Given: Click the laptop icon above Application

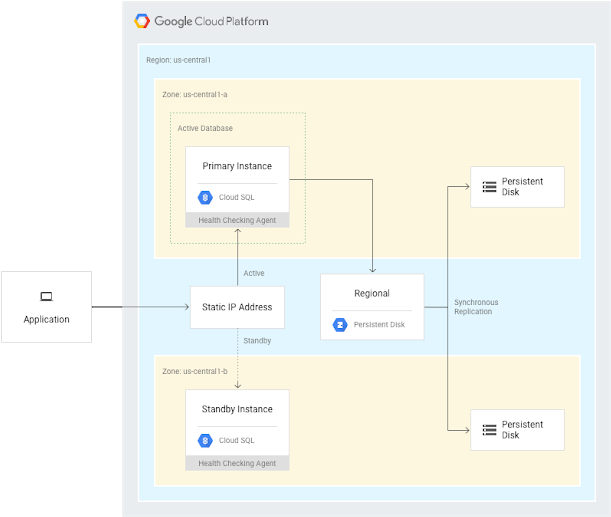Looking at the screenshot, I should 46,296.
